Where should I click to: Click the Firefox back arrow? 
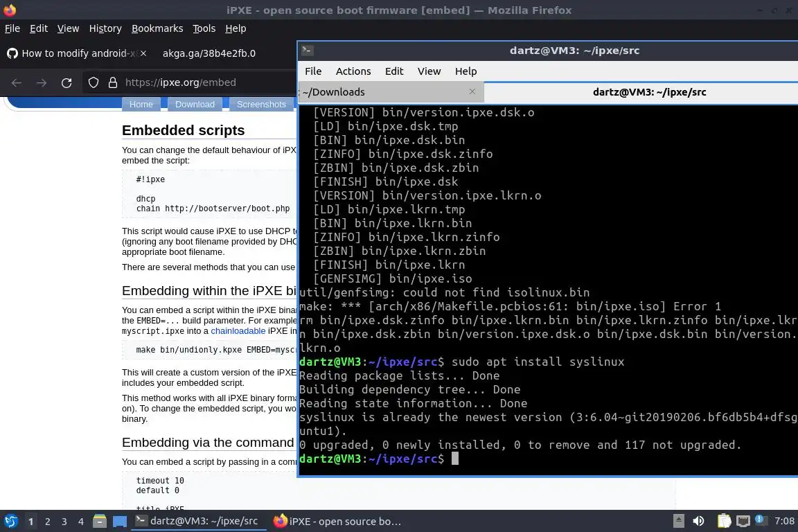(17, 82)
